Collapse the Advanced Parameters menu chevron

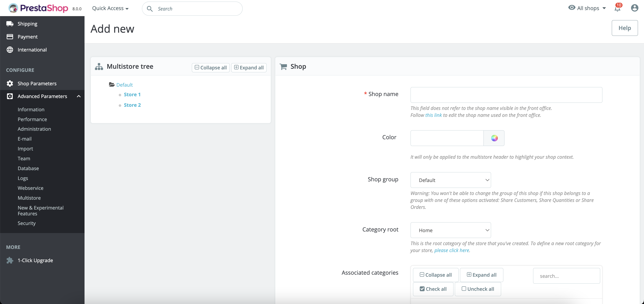[78, 96]
